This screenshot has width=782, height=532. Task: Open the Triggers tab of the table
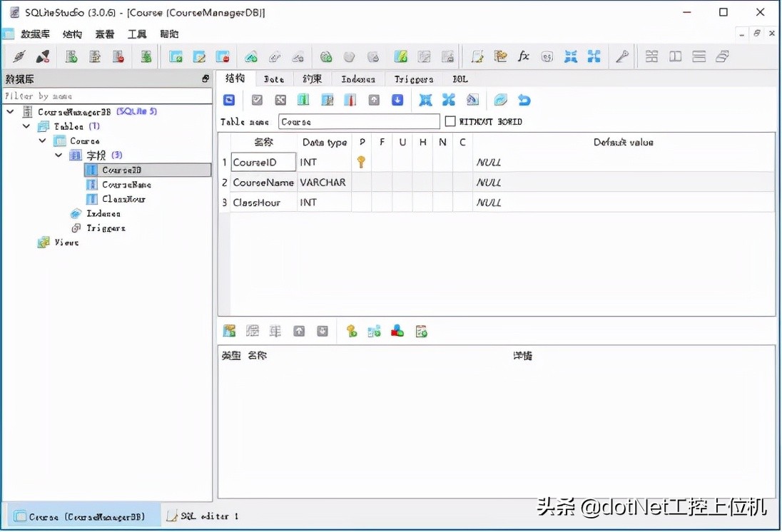tap(413, 79)
